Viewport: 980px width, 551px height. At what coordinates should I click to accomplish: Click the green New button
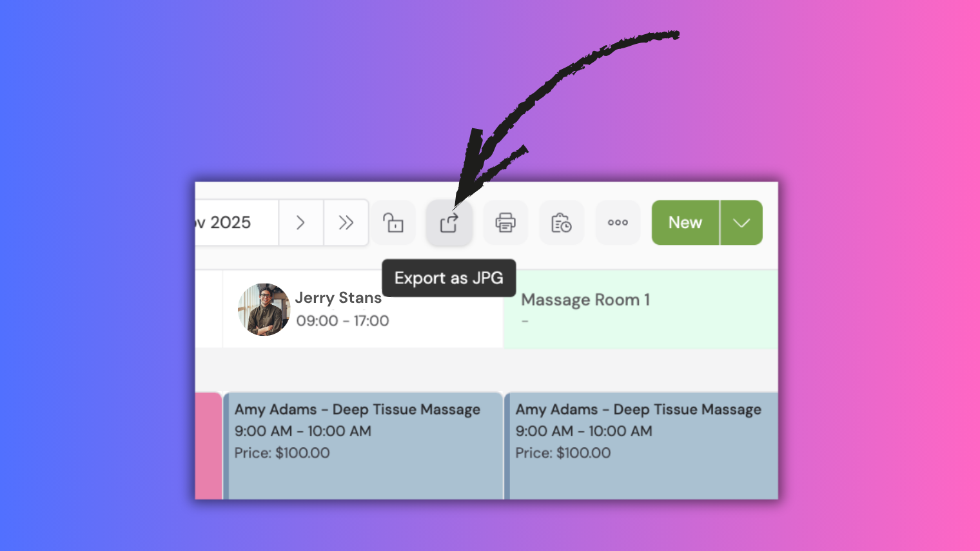685,222
